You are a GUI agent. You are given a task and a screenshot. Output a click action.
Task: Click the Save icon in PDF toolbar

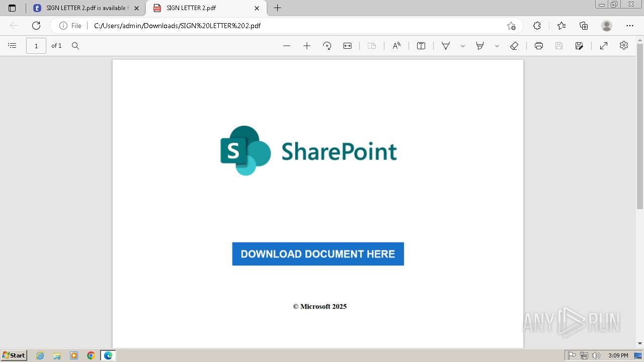coord(559,46)
